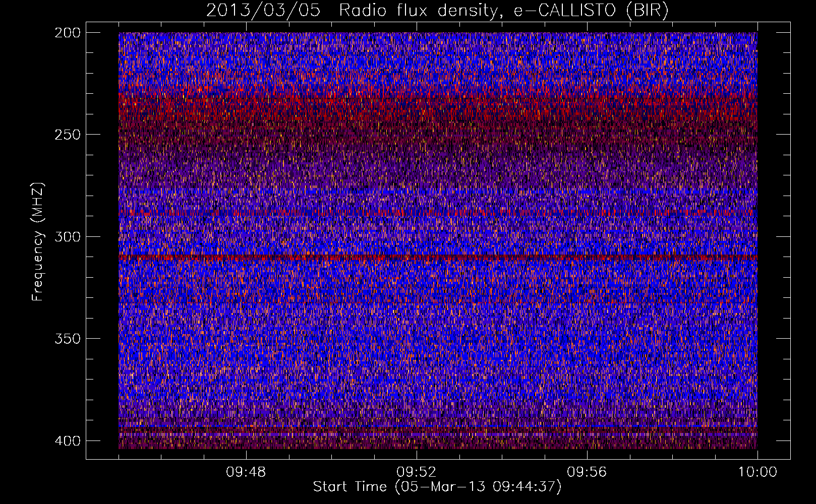816x504 pixels.
Task: Click the 250 frequency axis label
Action: click(x=67, y=135)
